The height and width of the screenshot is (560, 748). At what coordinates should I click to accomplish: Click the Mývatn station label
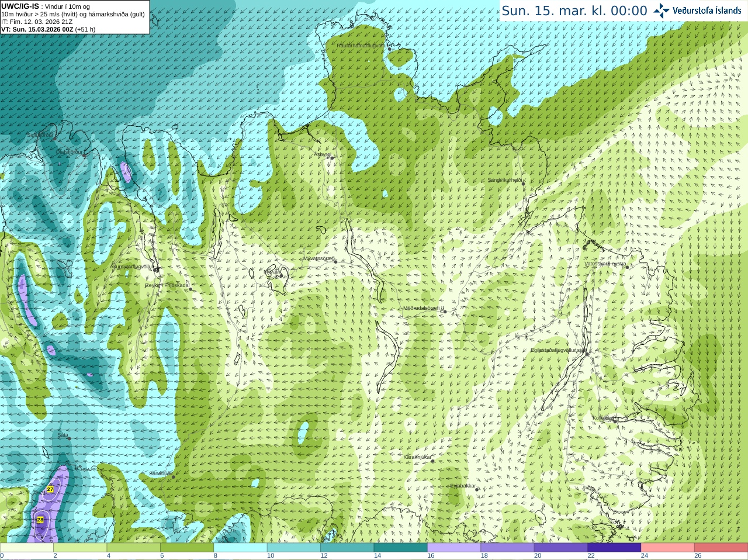coord(272,272)
